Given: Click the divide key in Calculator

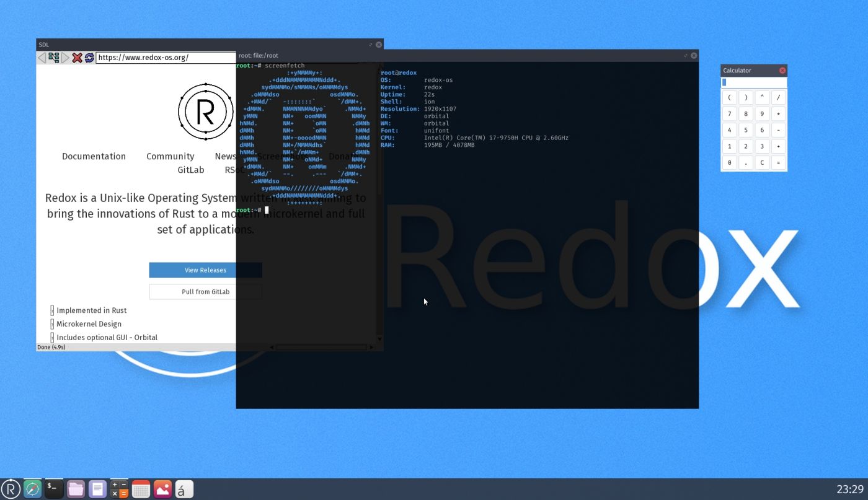Looking at the screenshot, I should [778, 97].
